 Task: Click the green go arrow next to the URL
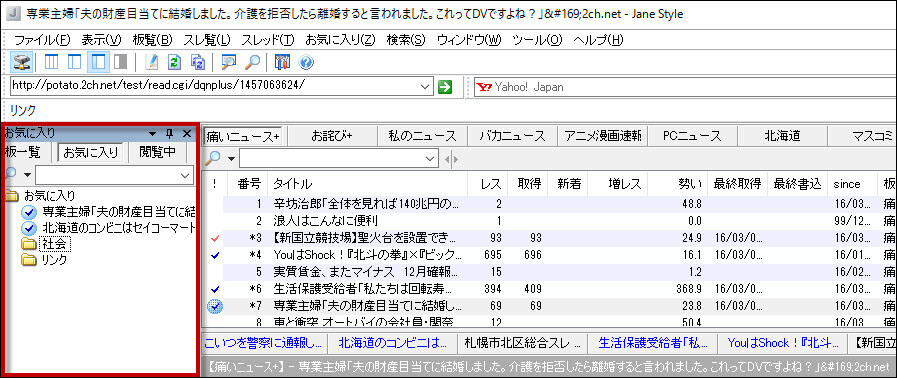444,87
